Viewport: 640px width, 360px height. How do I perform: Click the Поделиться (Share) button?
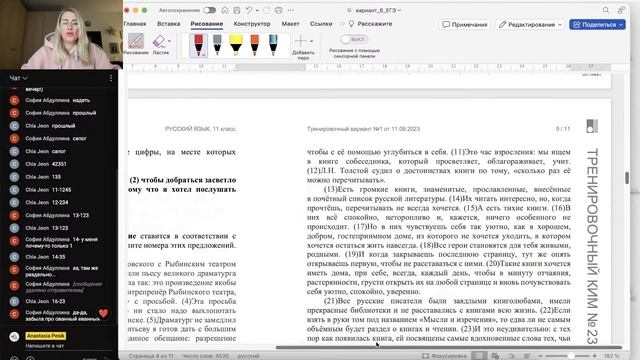597,24
